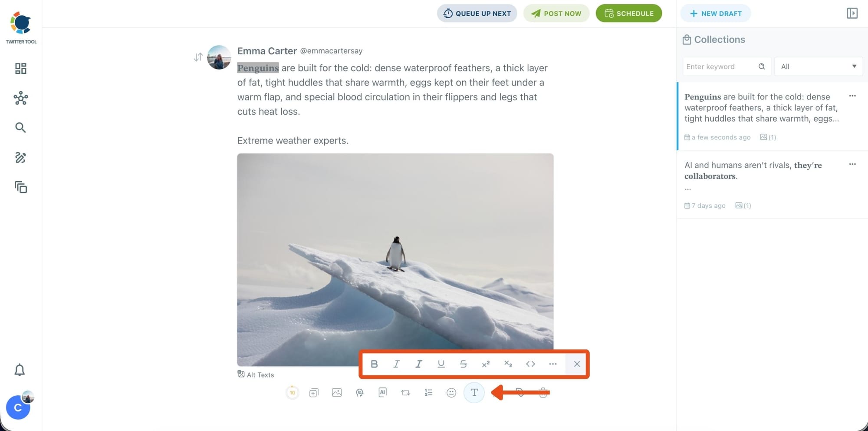Toggle the right sidebar panel
The height and width of the screenshot is (431, 868).
(x=852, y=13)
